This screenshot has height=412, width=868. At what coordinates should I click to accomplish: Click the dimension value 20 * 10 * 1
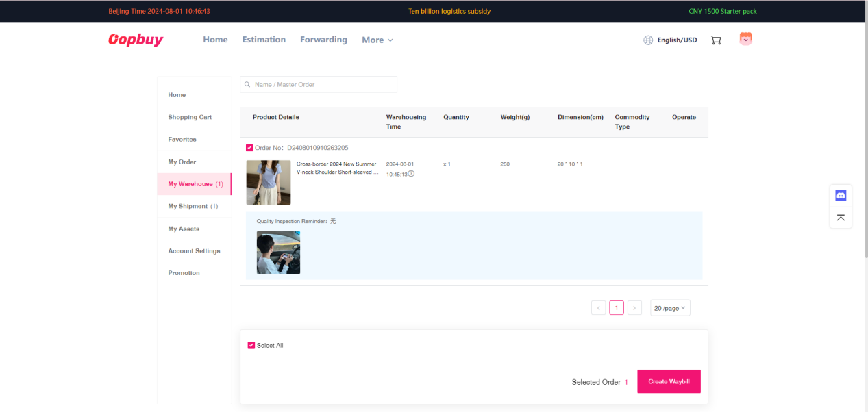pyautogui.click(x=570, y=164)
